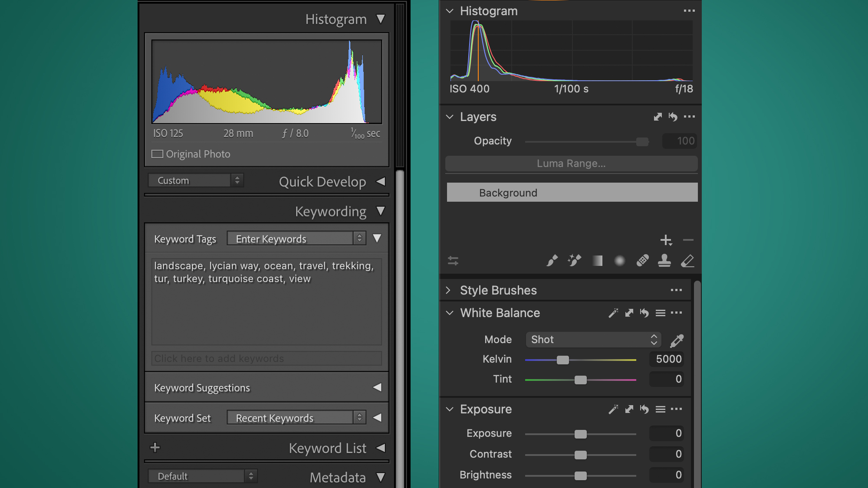Reset the Exposure tool
This screenshot has width=868, height=488.
(x=644, y=409)
